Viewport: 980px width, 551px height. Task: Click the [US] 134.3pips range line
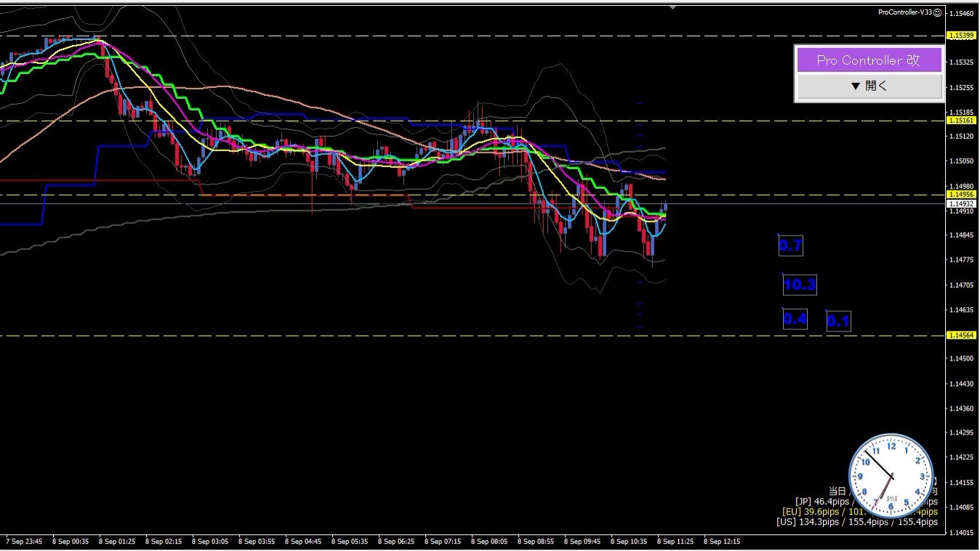857,522
